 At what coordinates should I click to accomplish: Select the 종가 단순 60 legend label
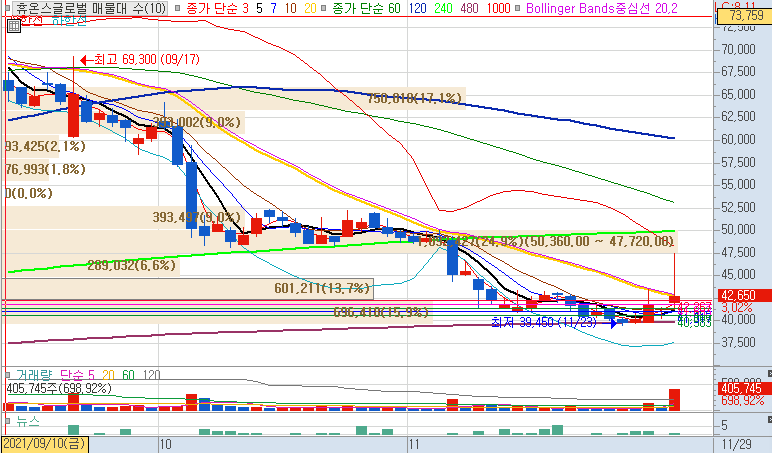click(x=366, y=8)
